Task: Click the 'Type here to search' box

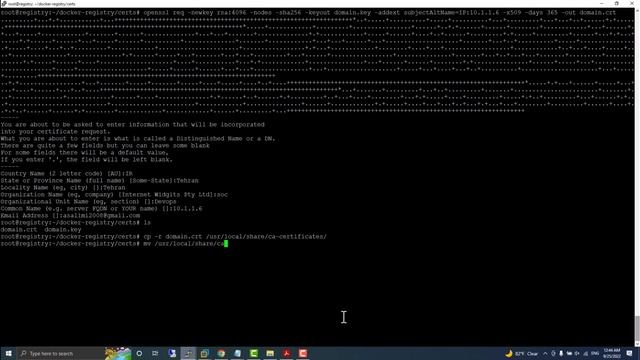Action: (x=60, y=353)
